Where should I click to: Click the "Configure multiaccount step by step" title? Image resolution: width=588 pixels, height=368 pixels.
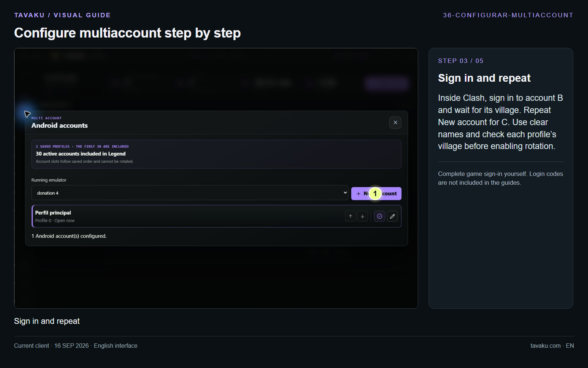pos(128,33)
